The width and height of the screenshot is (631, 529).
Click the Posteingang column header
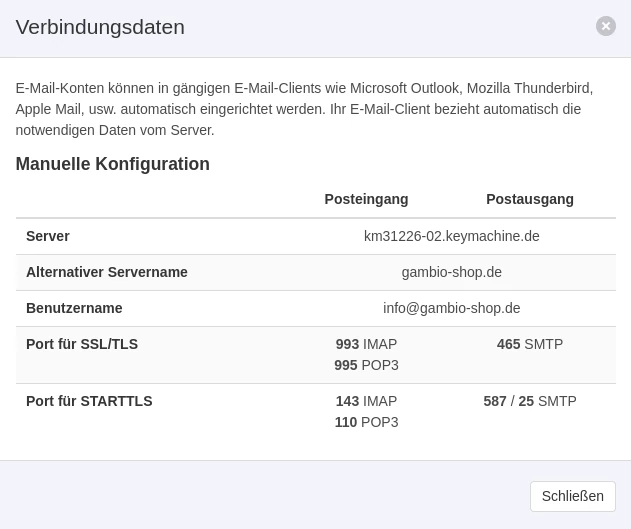tap(366, 200)
